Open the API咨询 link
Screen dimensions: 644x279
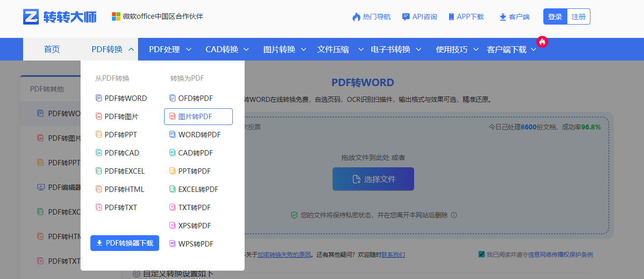[x=424, y=17]
